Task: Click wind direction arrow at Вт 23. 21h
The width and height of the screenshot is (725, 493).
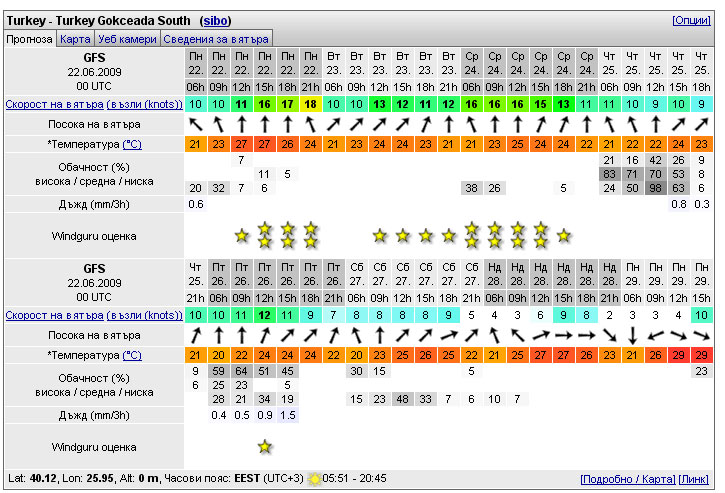Action: (448, 124)
